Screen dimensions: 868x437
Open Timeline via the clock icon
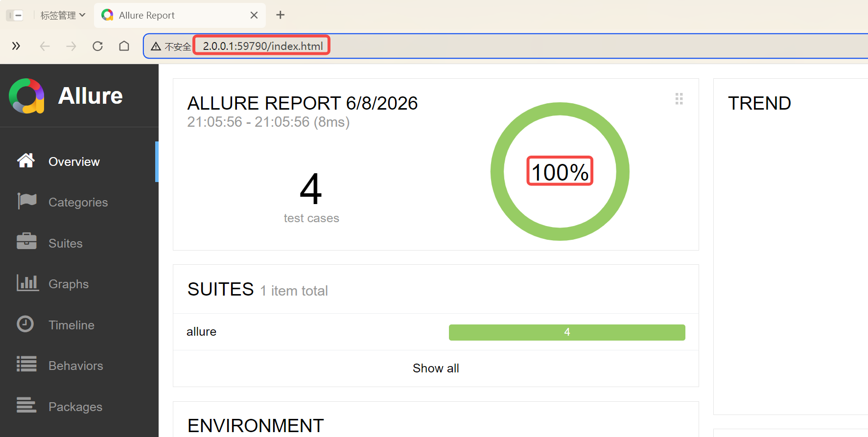pos(25,324)
